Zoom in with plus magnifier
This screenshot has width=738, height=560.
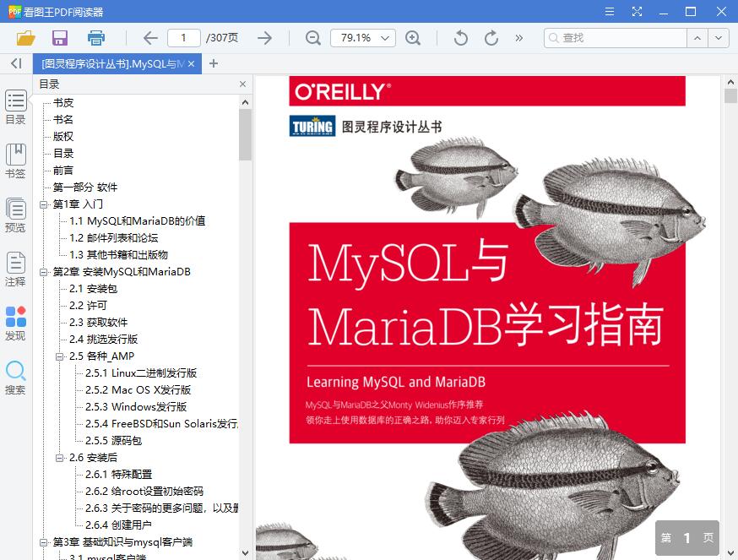pyautogui.click(x=413, y=38)
